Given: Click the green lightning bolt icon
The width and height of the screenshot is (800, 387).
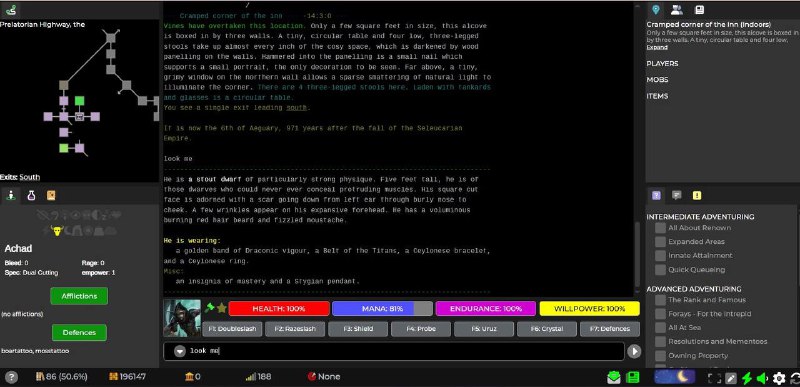Looking at the screenshot, I should 746,378.
